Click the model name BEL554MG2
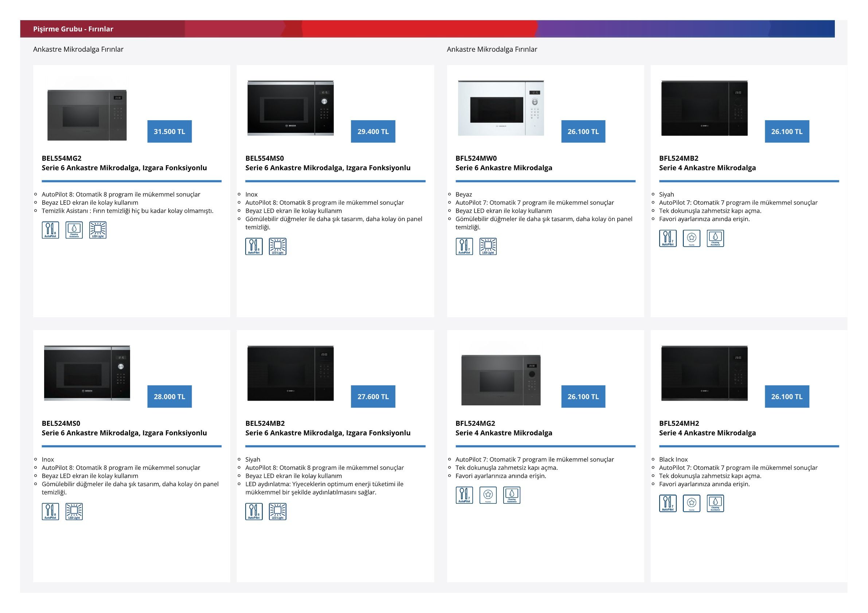The image size is (868, 613). coord(62,158)
